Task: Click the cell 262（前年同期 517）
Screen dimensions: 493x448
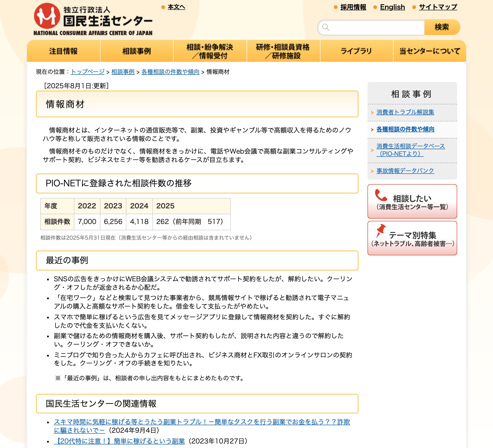Action: (x=191, y=222)
